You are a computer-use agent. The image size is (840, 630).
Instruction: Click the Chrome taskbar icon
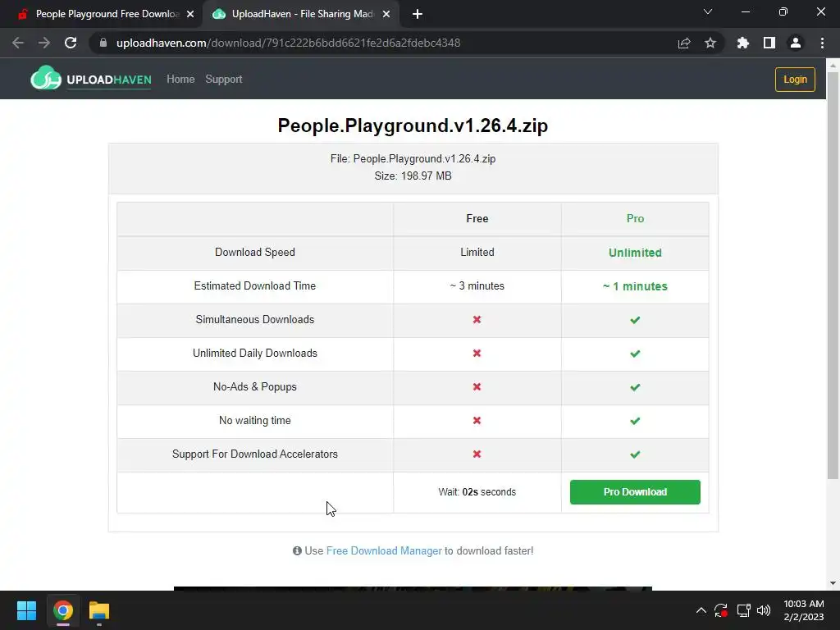[62, 610]
